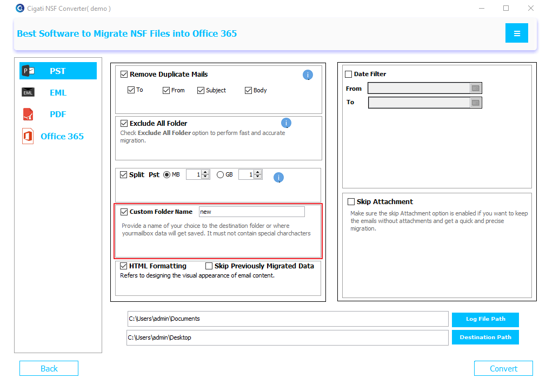The height and width of the screenshot is (392, 546).
Task: Click the Date Filter From date field
Action: [x=420, y=89]
